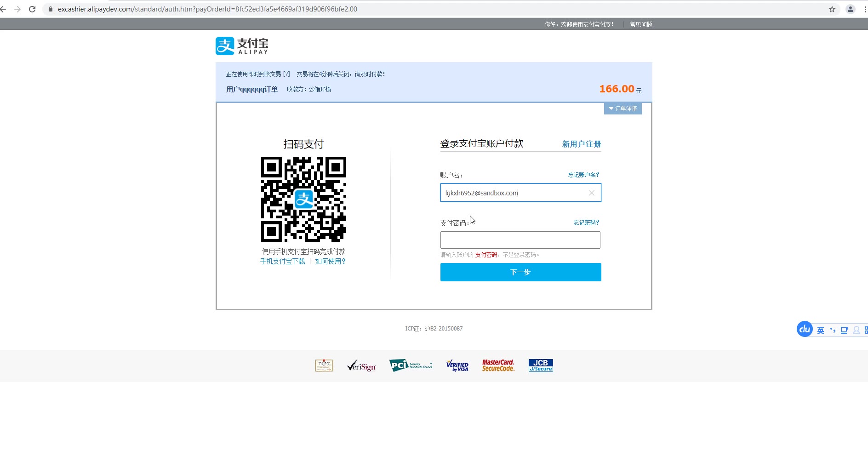Focus the 账户名 account name field

click(x=521, y=193)
